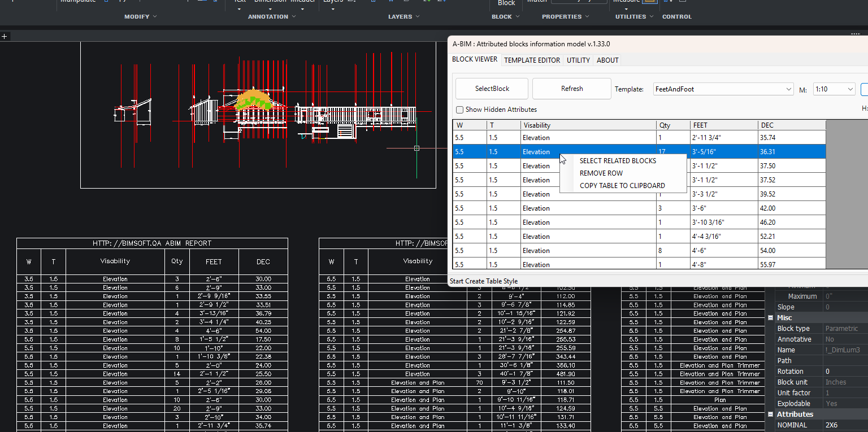Open the M scale 1:10 dropdown
The image size is (868, 432).
(x=850, y=89)
